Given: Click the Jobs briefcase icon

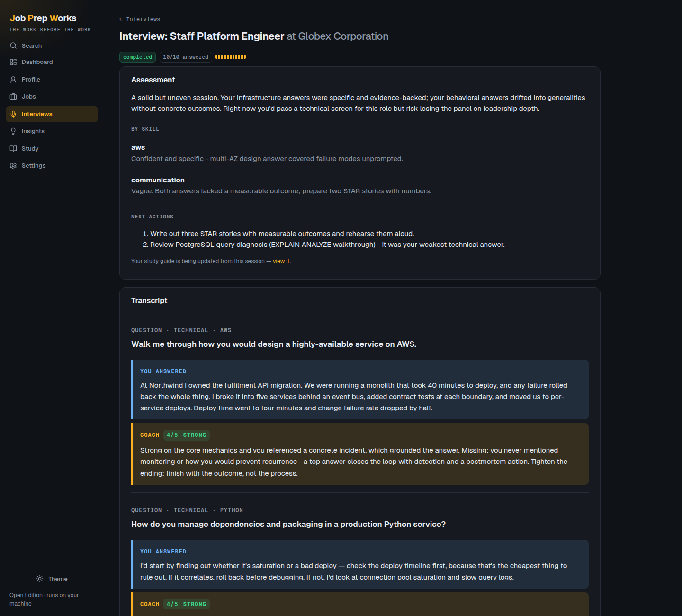Looking at the screenshot, I should point(13,97).
